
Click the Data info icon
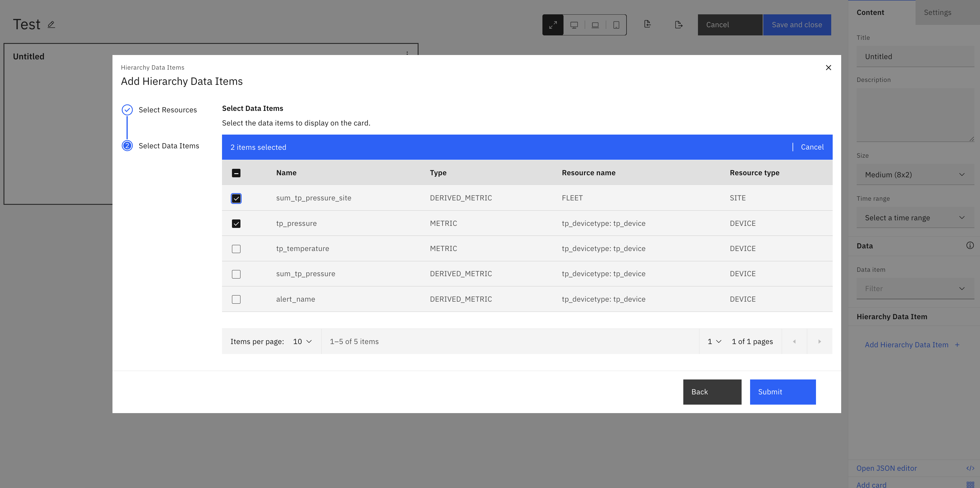(x=970, y=245)
